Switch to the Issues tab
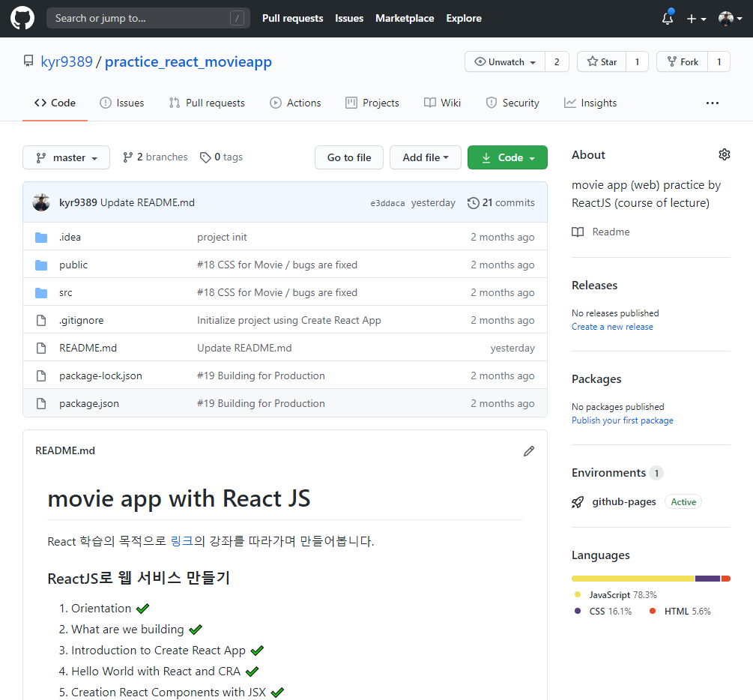753x700 pixels. point(122,103)
